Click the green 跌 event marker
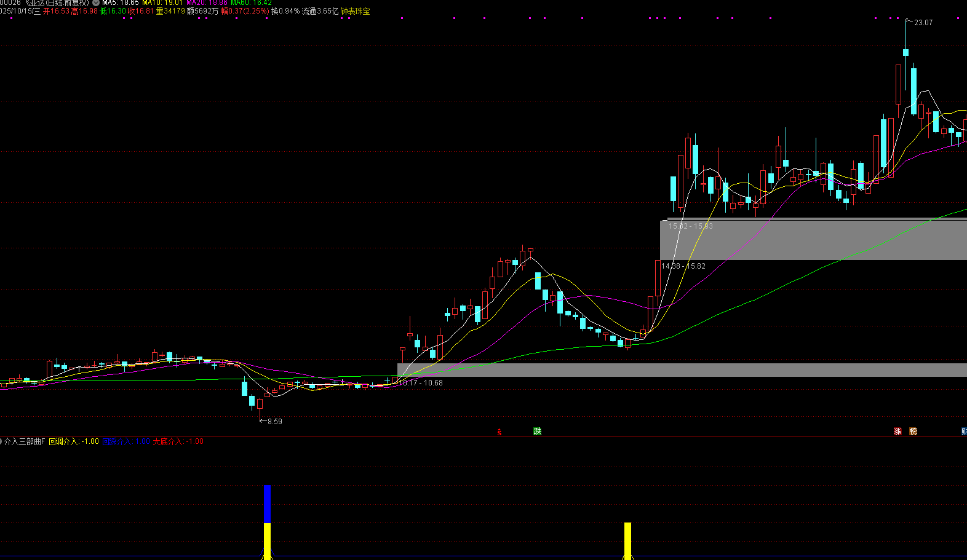Screen dimensions: 967x560 tap(538, 432)
